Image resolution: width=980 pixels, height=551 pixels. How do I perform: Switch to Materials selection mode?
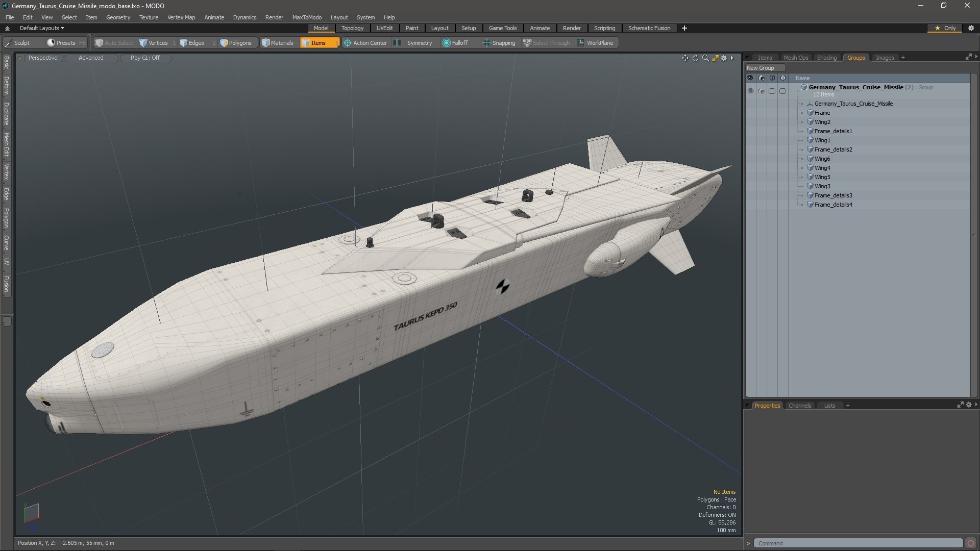tap(278, 43)
